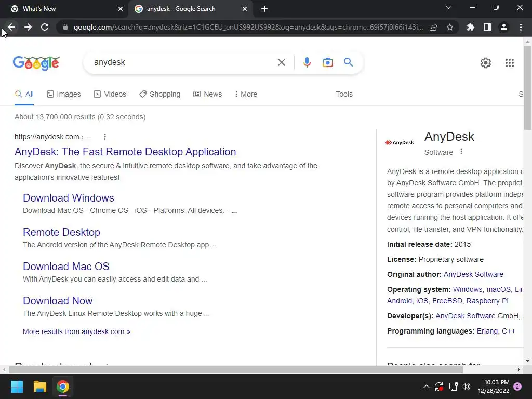Open the C++ programming language link
Viewport: 532px width, 399px height.
tap(509, 331)
